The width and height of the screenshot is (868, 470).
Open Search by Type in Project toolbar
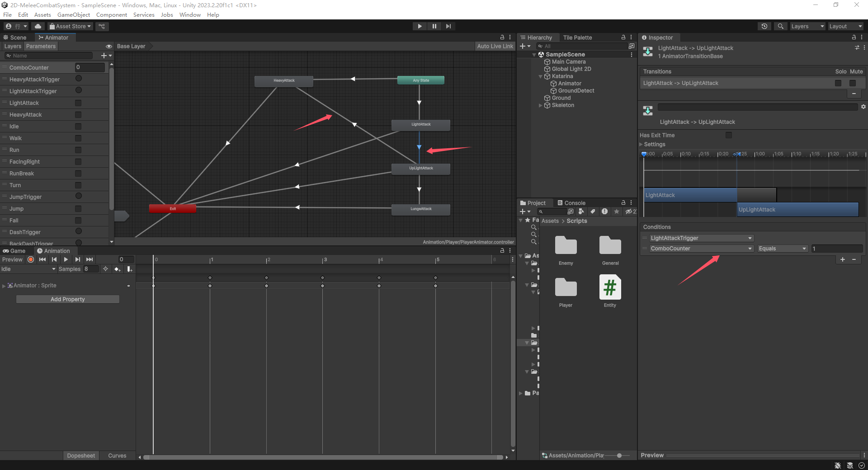tap(581, 211)
